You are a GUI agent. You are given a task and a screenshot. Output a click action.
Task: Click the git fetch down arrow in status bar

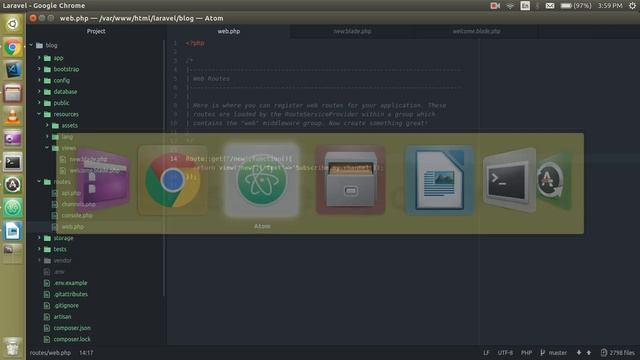click(x=579, y=353)
